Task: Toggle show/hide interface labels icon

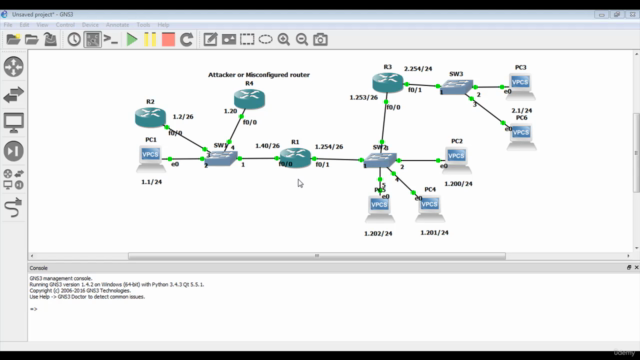Action: (x=93, y=40)
